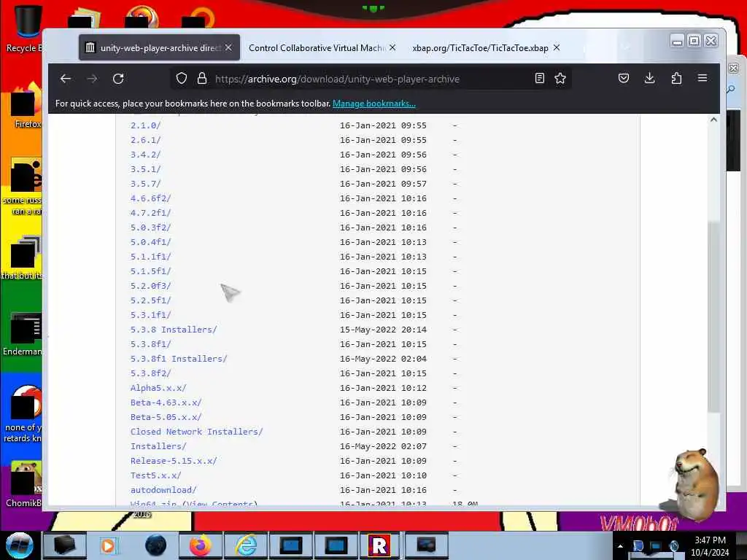
Task: Launch Firefox from the taskbar
Action: pos(201,545)
